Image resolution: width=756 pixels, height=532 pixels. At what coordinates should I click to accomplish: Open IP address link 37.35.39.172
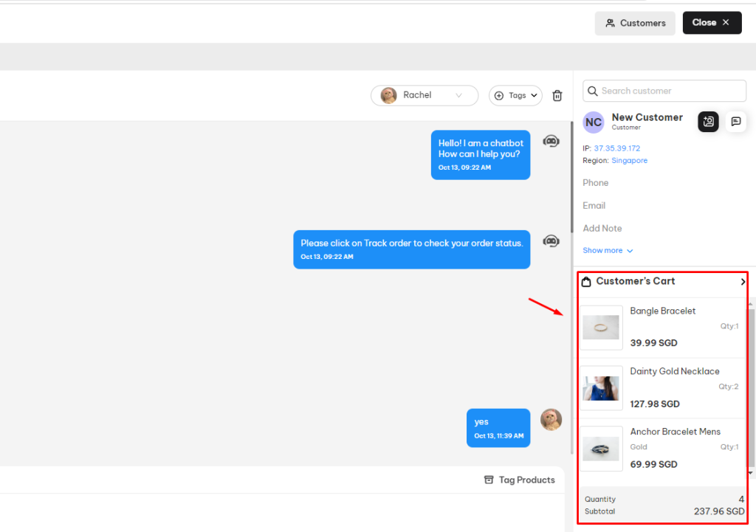[616, 148]
